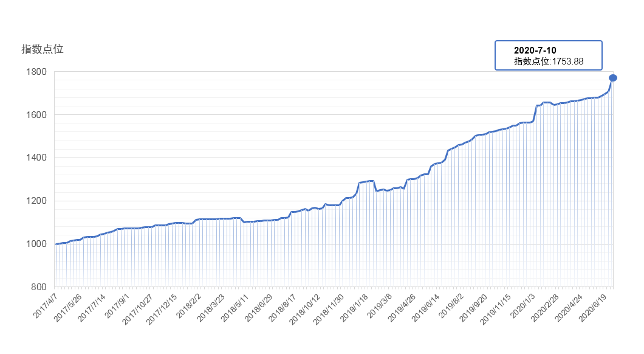
Task: Click the 1600 y-axis label
Action: [x=36, y=115]
